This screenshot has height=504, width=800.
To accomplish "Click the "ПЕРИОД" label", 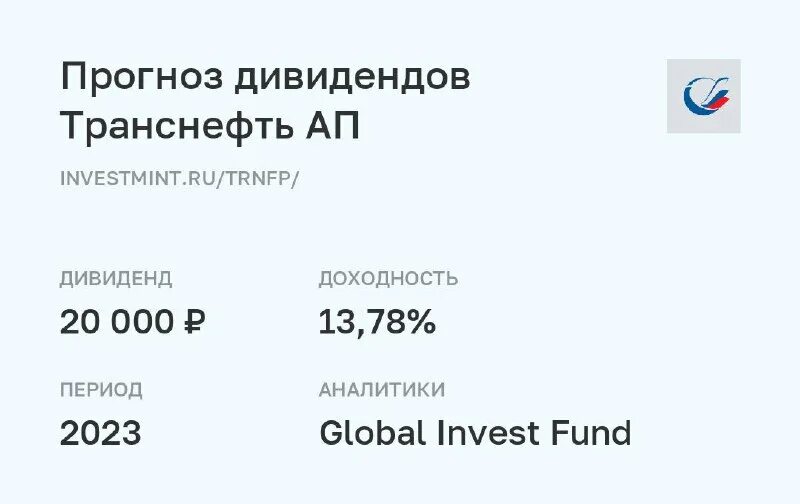I will coord(101,390).
